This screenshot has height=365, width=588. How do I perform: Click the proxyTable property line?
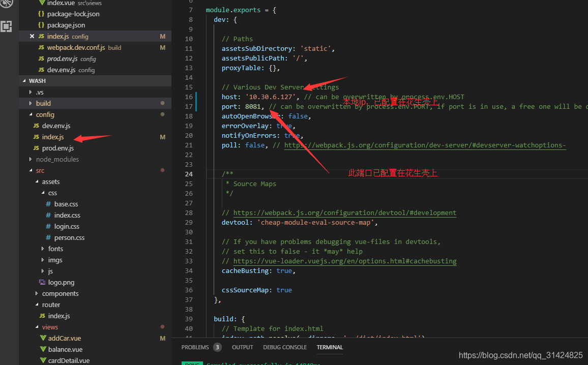(x=250, y=68)
